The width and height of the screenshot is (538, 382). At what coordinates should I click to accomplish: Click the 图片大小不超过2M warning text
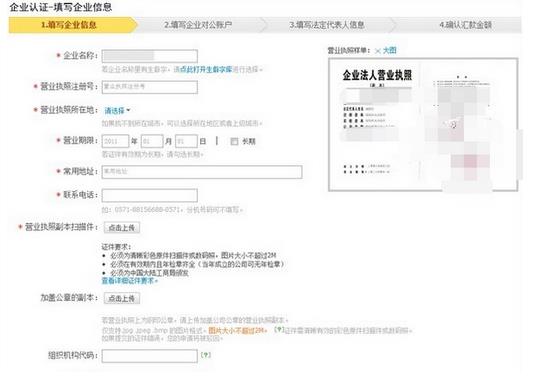237,331
